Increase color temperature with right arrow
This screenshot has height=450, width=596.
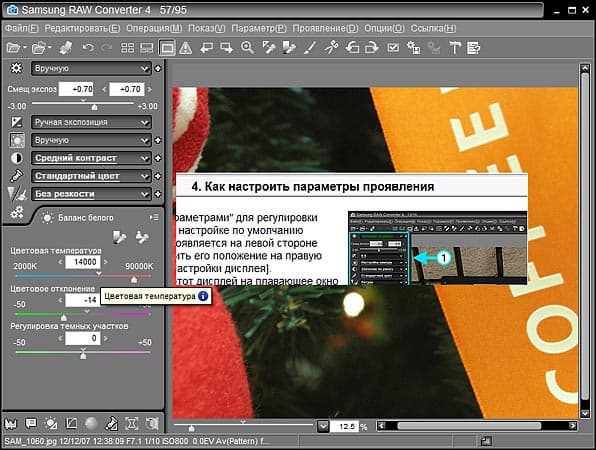[x=105, y=262]
